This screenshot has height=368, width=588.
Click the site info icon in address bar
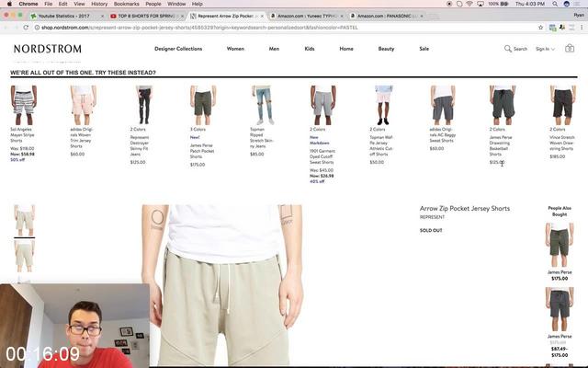click(x=37, y=28)
